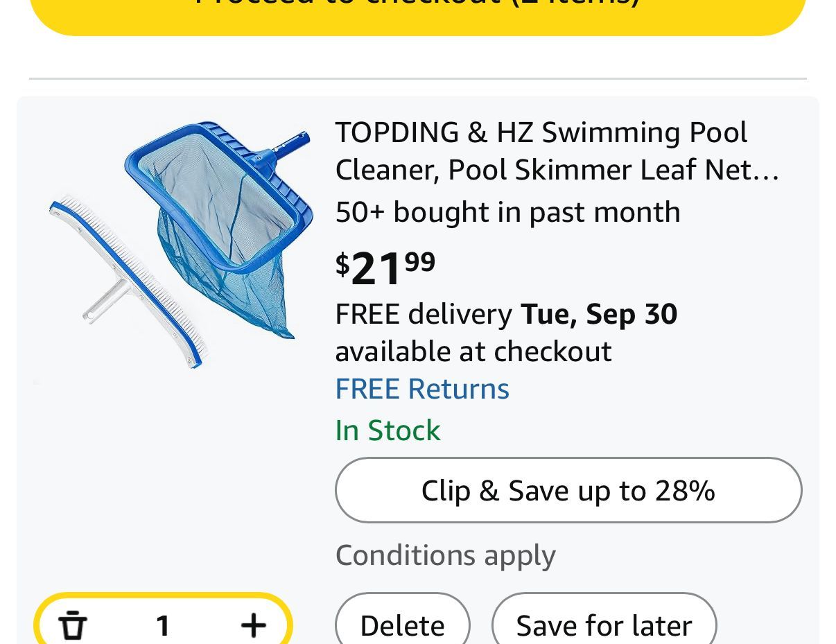Click the $21.99 price
This screenshot has height=644, width=836.
(x=385, y=268)
